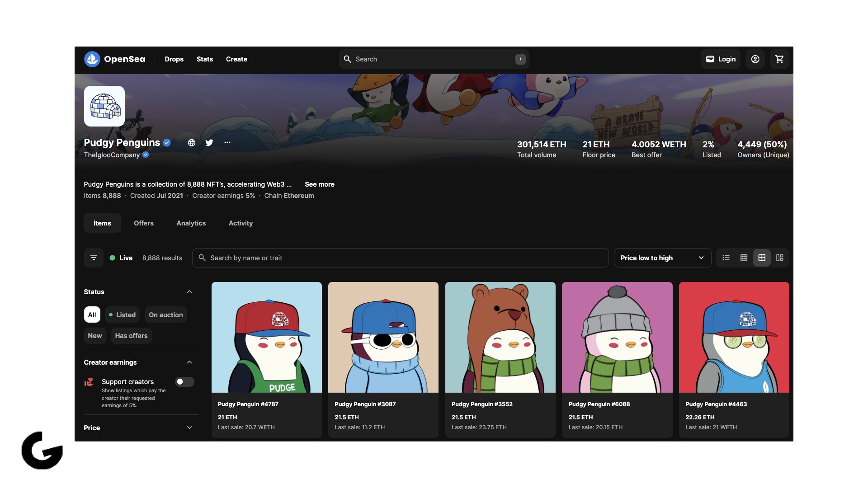This screenshot has height=488, width=868.
Task: Click the 21 ETH floor price stat
Action: [596, 145]
